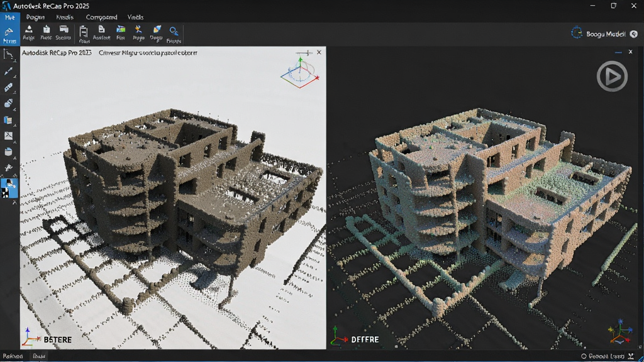Expand the flyout arrow below the highlighted blue tool

click(x=15, y=202)
